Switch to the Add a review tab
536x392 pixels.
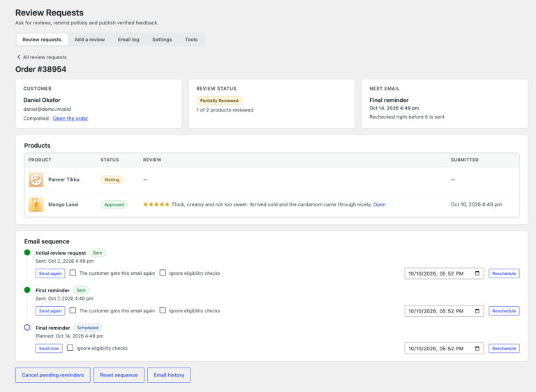[89, 40]
